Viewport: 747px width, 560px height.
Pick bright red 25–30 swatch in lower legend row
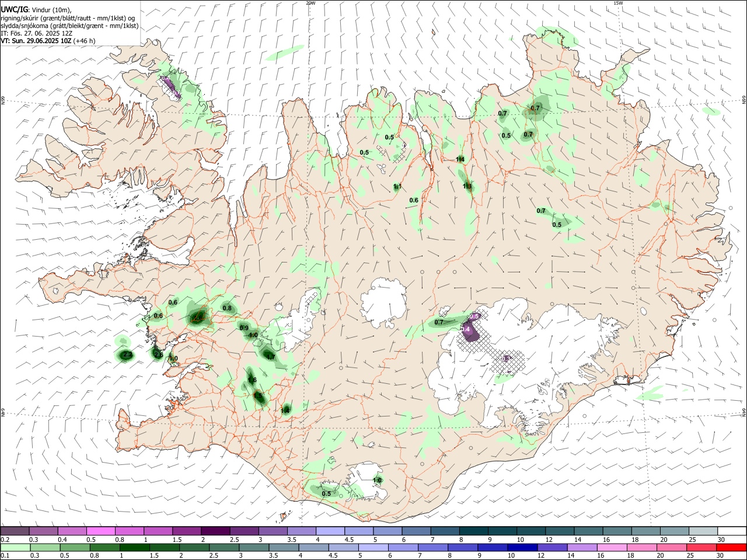[x=731, y=547]
